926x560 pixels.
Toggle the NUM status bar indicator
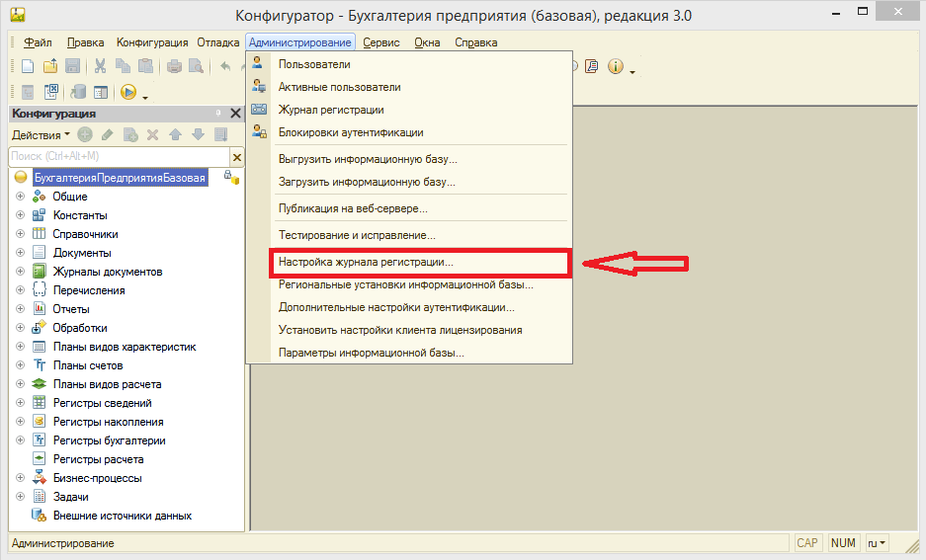[x=843, y=543]
